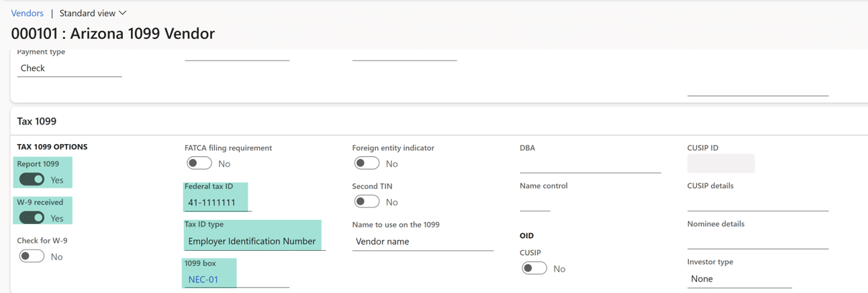Toggle the Report 1099 switch
Screen dimensions: 868x293
(32, 180)
